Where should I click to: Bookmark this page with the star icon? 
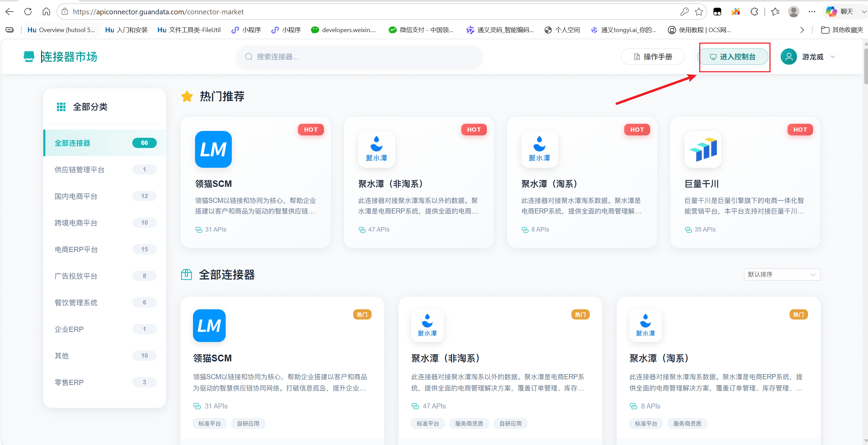point(699,12)
